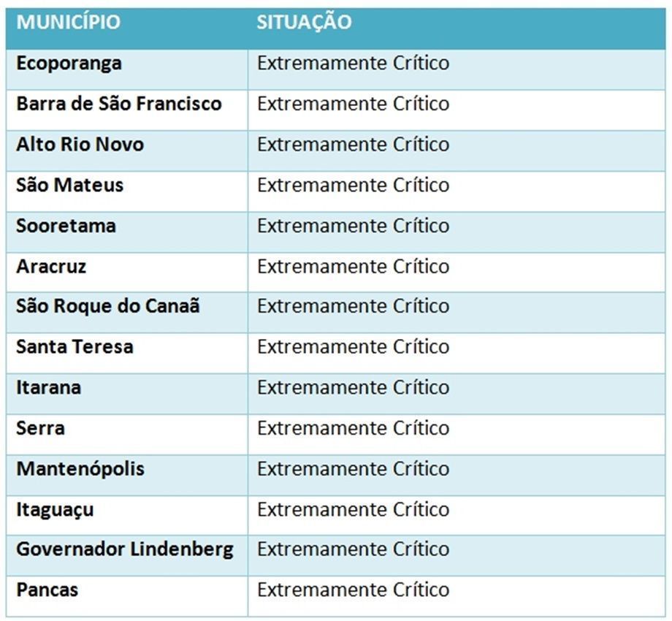
Task: Click the SITUAÇÃO column header
Action: click(304, 23)
